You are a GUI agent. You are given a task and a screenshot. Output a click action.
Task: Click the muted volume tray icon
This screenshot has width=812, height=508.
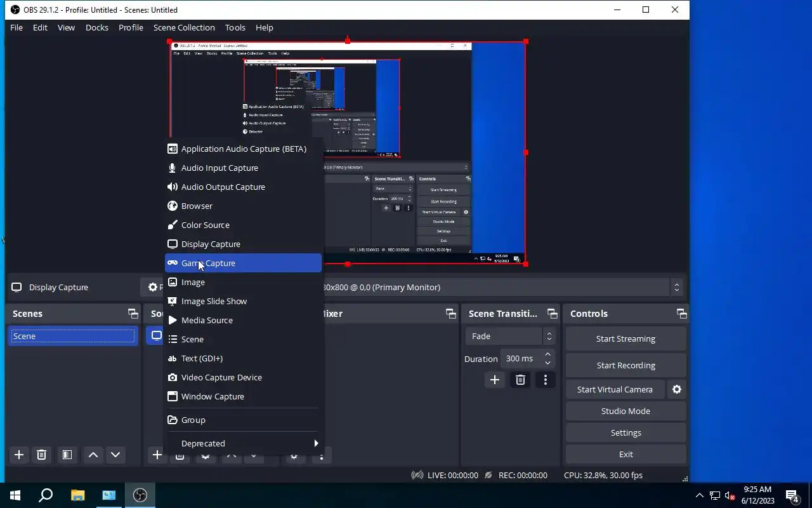[730, 495]
